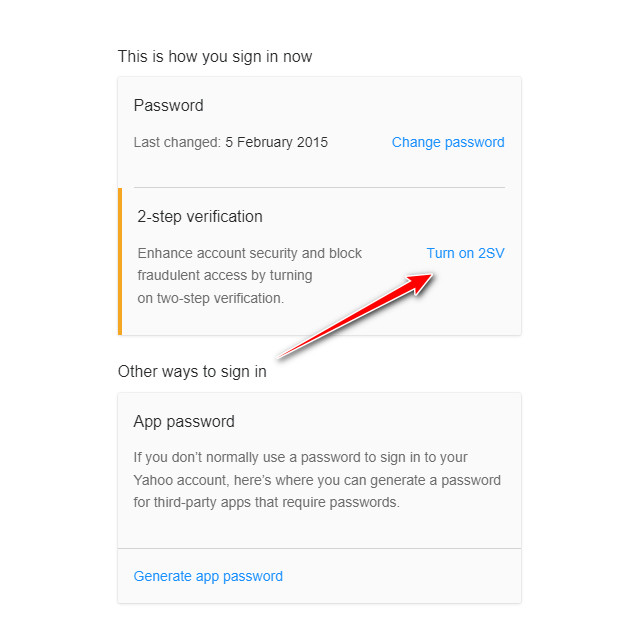Click the "Yahoo account" text line
This screenshot has height=634, width=629.
point(316,480)
